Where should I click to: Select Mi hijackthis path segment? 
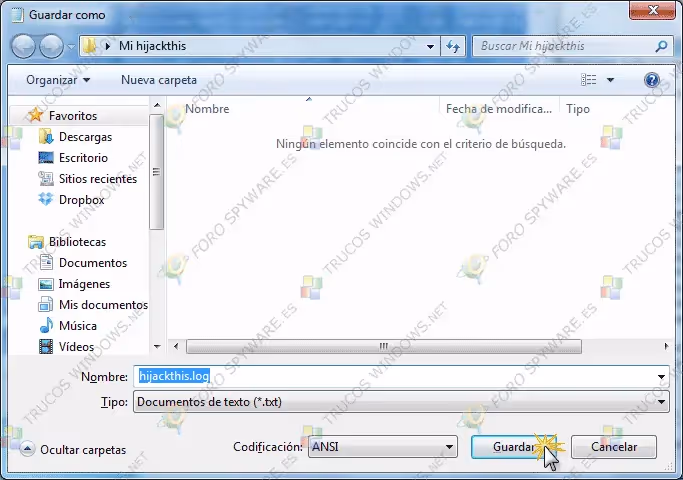click(152, 46)
